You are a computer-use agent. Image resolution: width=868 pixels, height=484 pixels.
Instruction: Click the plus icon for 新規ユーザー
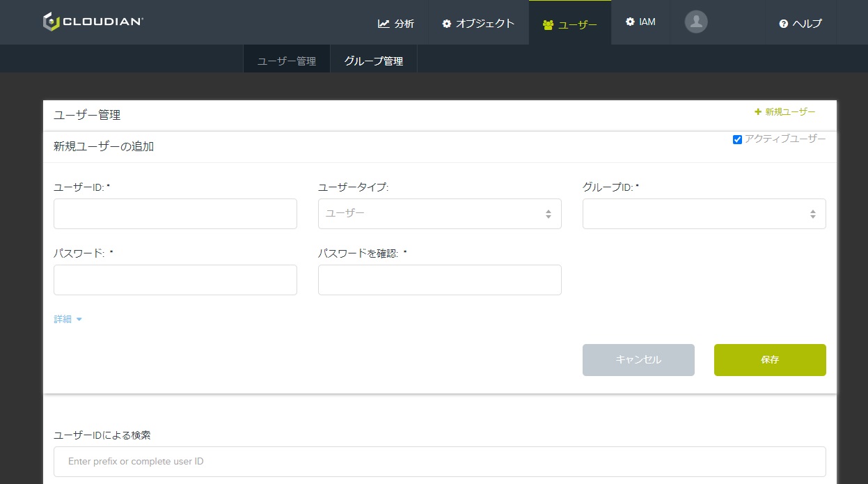click(758, 112)
